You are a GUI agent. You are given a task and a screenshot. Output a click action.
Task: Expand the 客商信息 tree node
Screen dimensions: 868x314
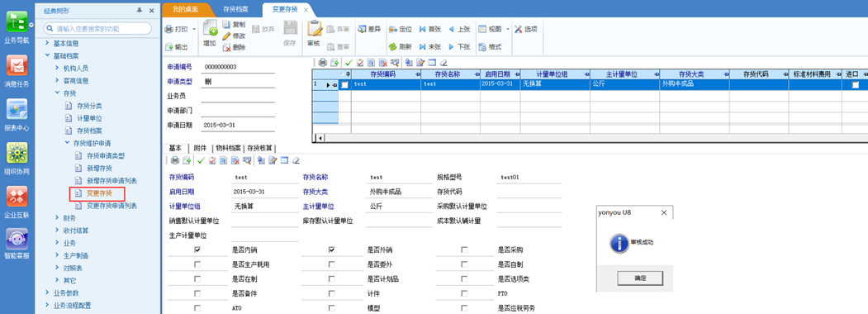[57, 80]
